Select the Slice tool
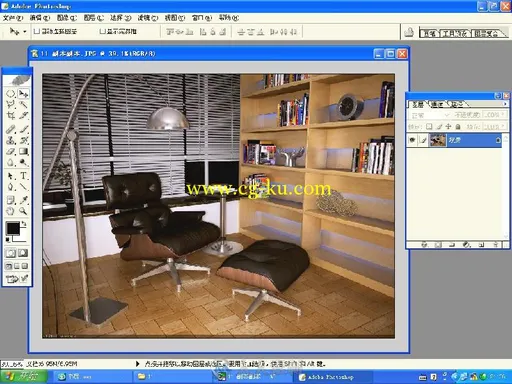Image resolution: width=512 pixels, height=384 pixels. [x=23, y=116]
